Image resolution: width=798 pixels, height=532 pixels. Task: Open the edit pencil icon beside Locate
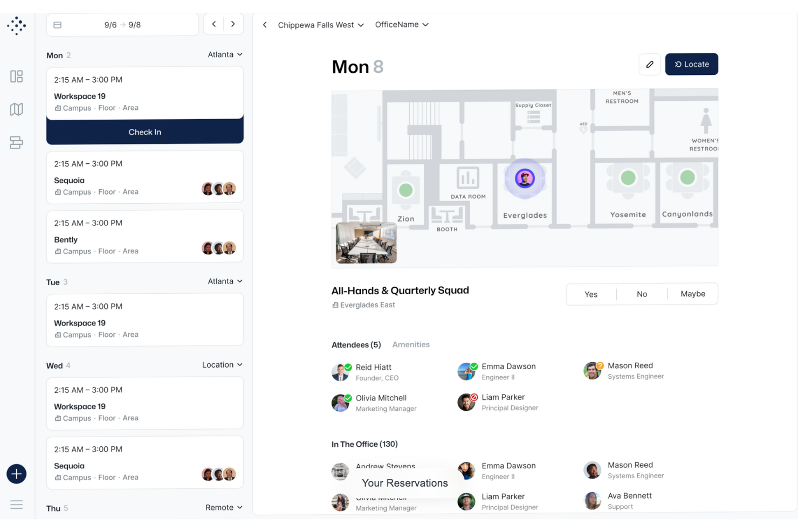(x=650, y=64)
